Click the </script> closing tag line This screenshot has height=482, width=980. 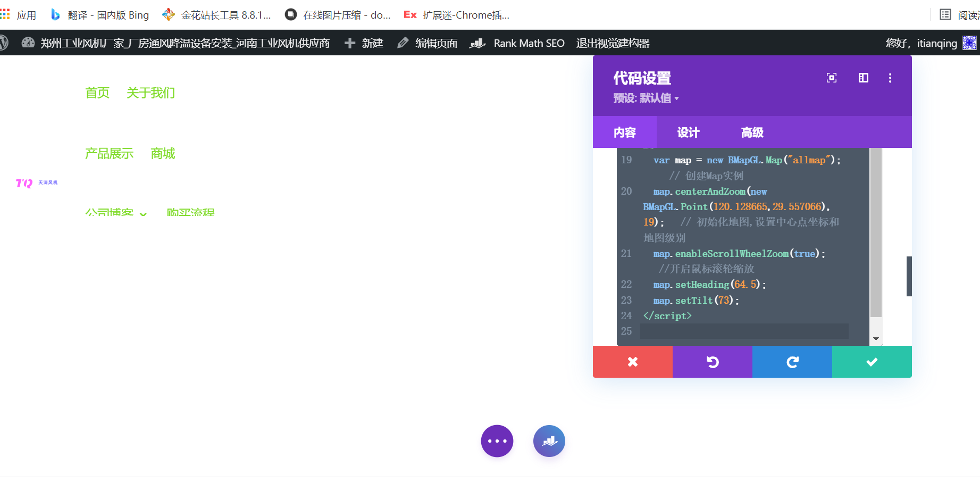[x=667, y=315]
